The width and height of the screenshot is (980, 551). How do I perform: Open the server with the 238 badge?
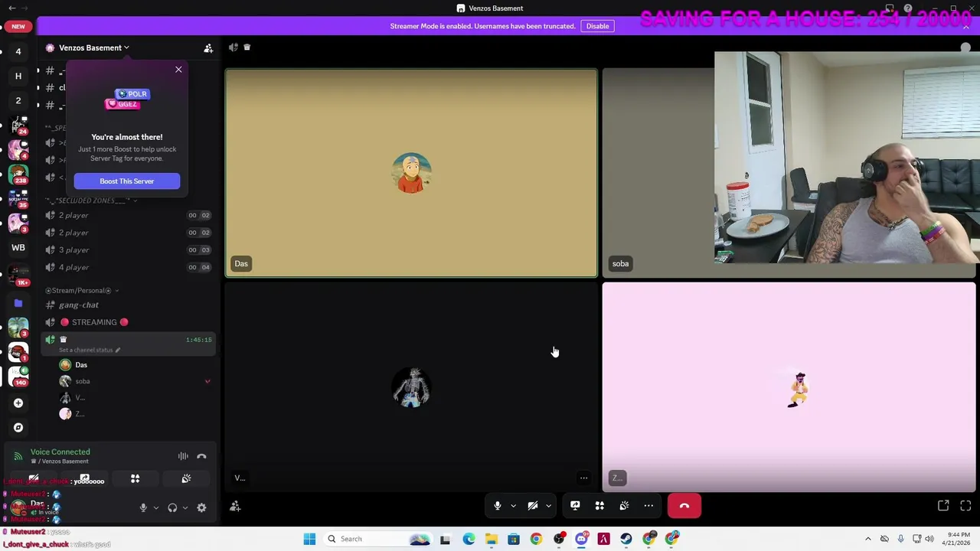click(x=18, y=174)
